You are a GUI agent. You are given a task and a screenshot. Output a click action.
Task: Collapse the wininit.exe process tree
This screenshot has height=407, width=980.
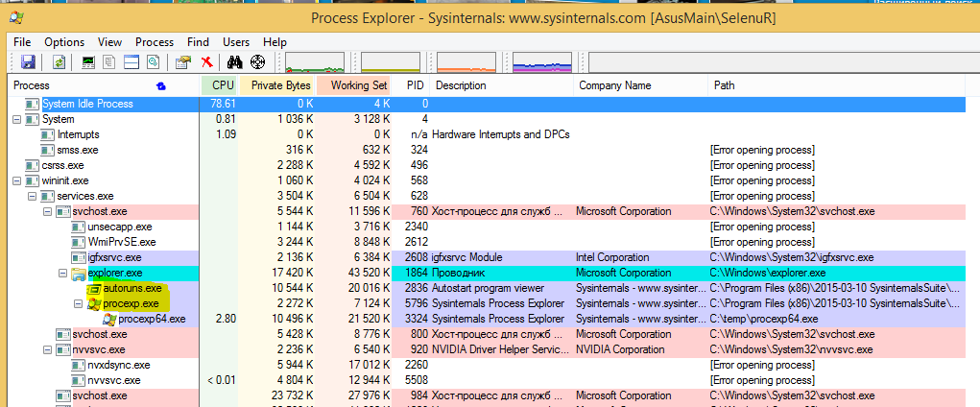[x=16, y=180]
